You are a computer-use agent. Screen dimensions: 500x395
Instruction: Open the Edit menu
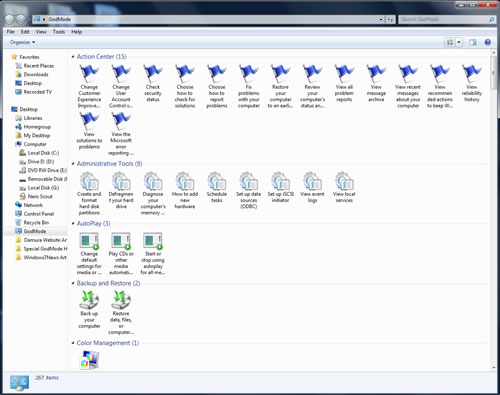pyautogui.click(x=25, y=32)
